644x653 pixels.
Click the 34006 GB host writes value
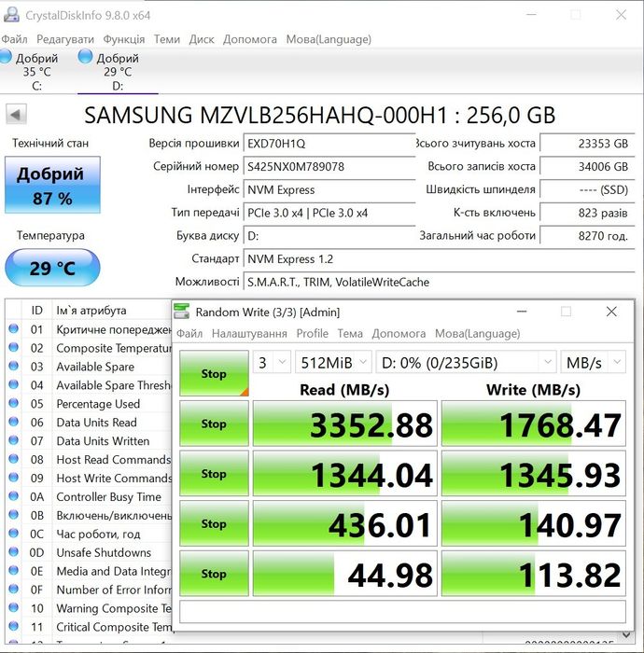tap(587, 167)
